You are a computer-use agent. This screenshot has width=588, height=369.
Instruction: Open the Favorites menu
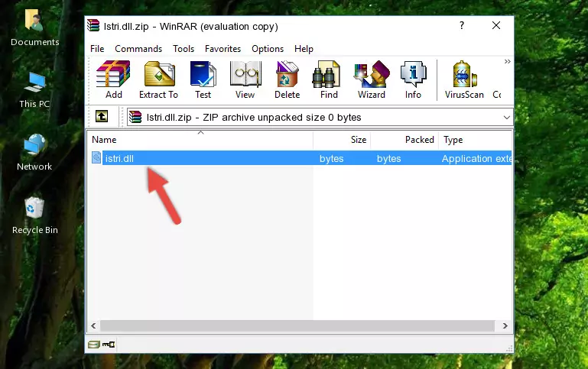[223, 49]
